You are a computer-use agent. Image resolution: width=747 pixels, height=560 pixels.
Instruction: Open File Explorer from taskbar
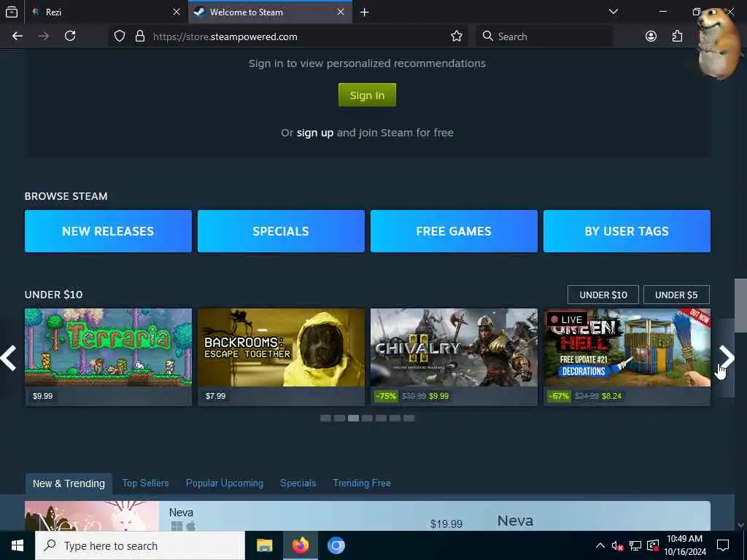click(264, 545)
